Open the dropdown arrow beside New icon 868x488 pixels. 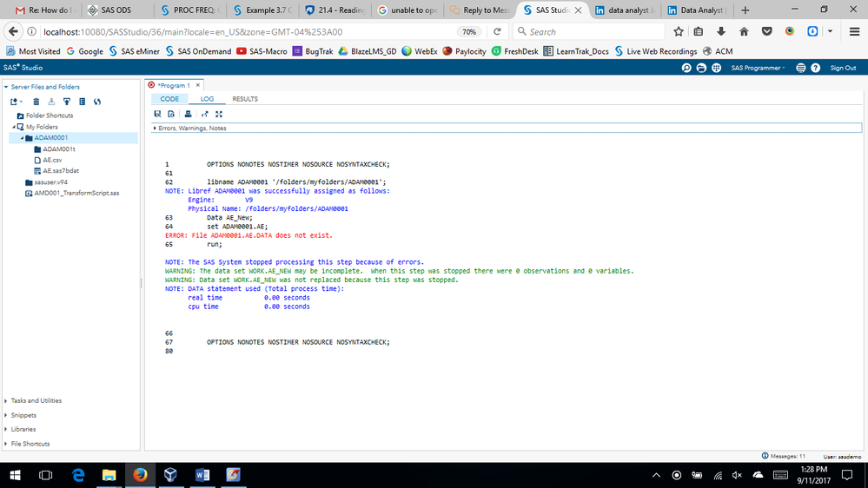pyautogui.click(x=21, y=102)
